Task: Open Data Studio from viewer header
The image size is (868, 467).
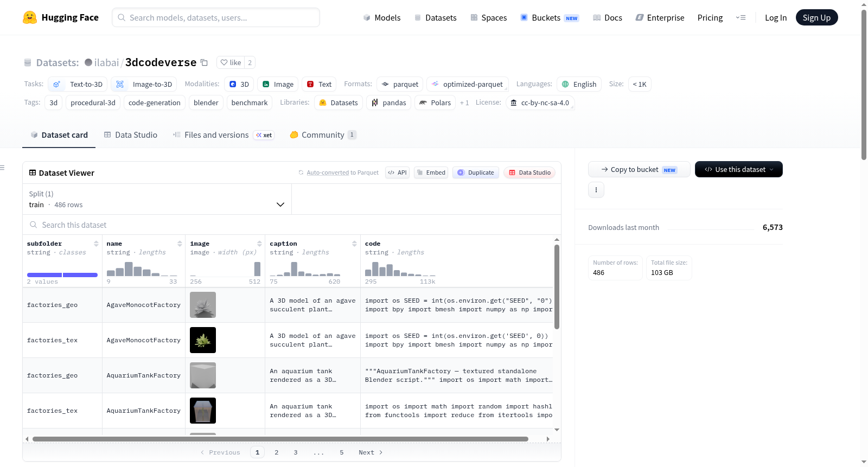Action: 529,172
